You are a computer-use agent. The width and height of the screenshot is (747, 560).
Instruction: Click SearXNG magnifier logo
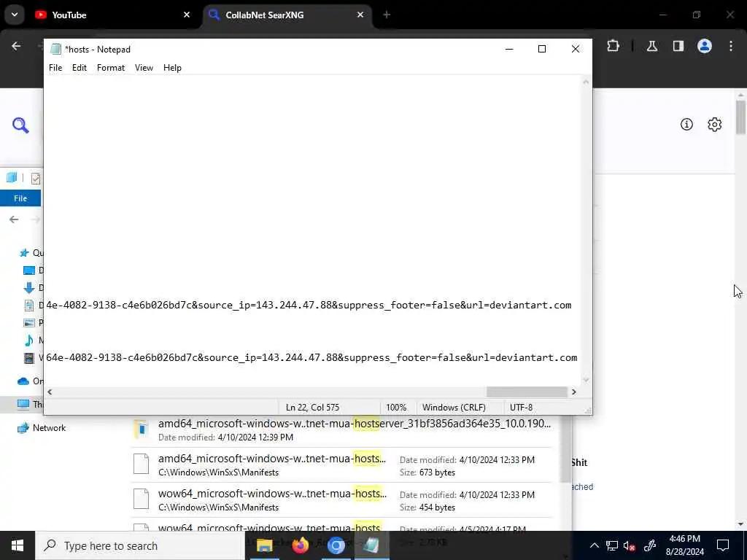coord(20,125)
